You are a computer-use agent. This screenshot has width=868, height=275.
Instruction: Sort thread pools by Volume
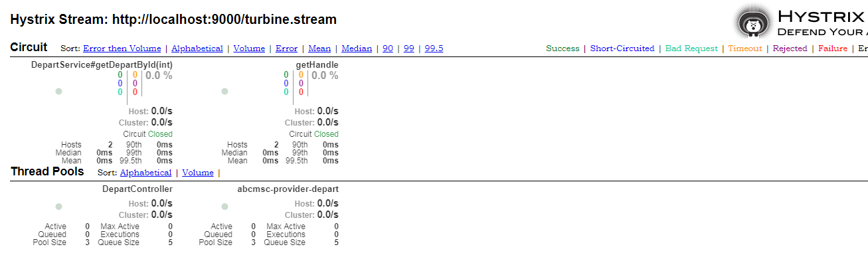[198, 173]
